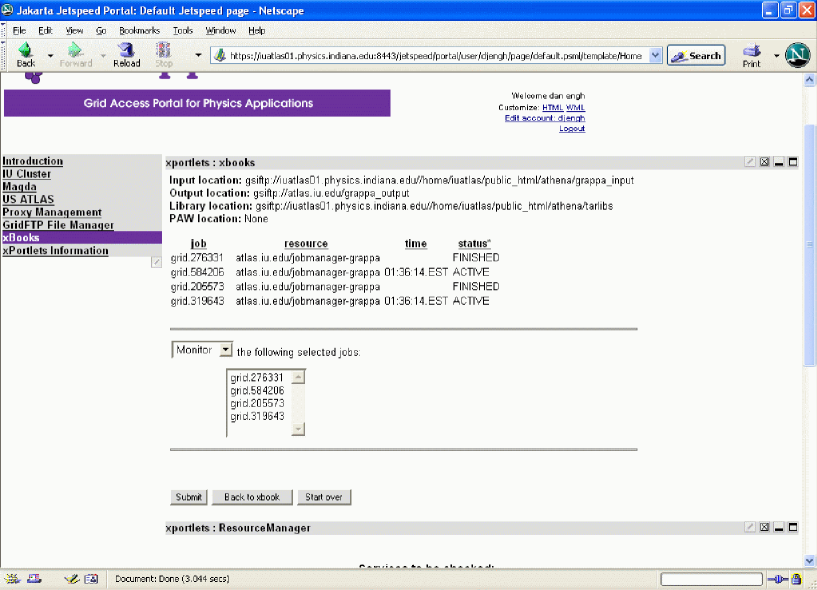Select grid.319643 in the jobs listbox
The image size is (817, 590).
pyautogui.click(x=257, y=416)
